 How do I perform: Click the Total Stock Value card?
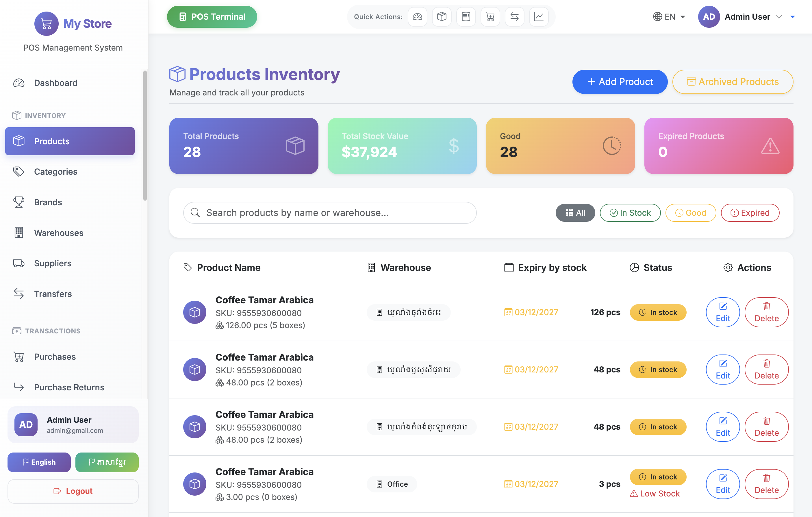pyautogui.click(x=402, y=146)
